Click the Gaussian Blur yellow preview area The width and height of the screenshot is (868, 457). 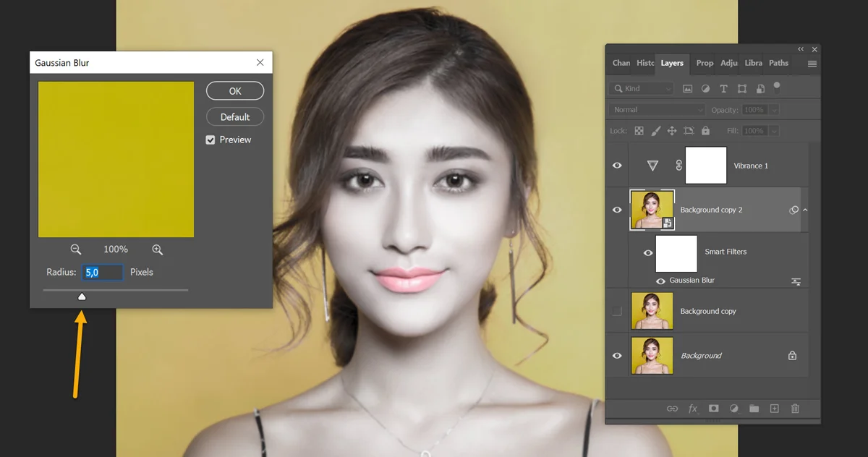pyautogui.click(x=116, y=159)
